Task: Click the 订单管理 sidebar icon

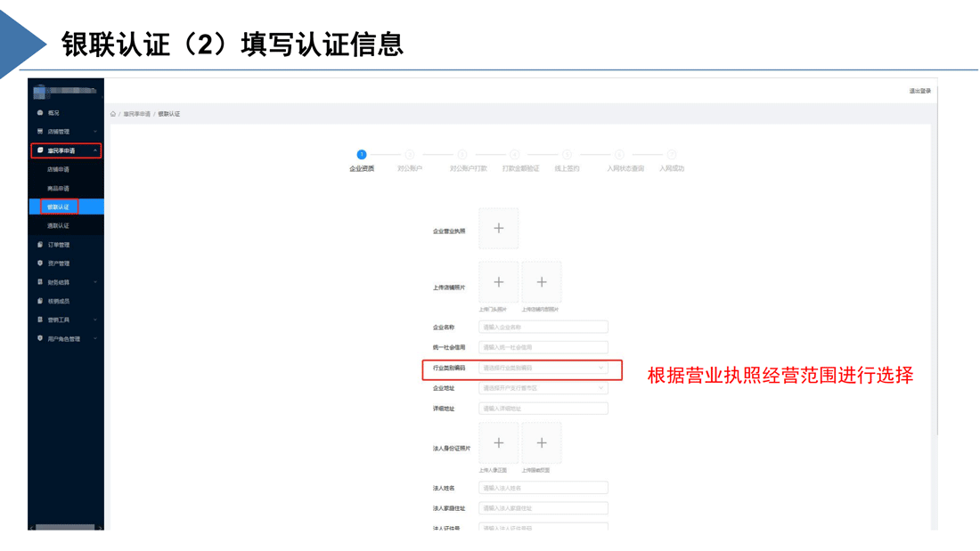Action: pos(40,245)
